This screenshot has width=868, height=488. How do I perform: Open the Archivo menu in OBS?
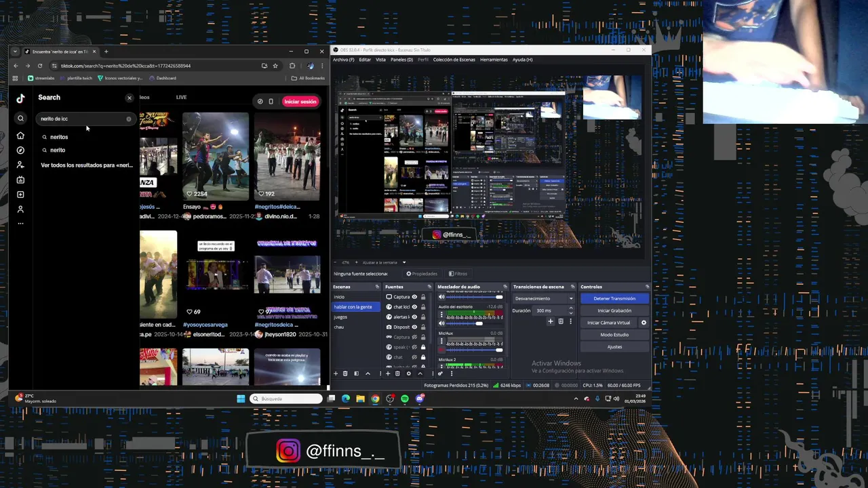click(x=344, y=60)
